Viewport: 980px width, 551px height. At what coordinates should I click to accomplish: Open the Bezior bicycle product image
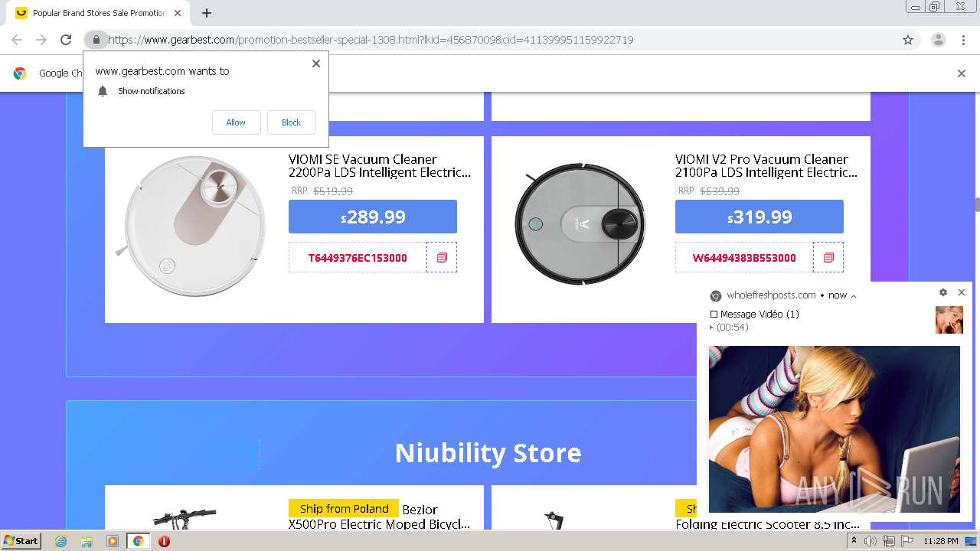(x=185, y=517)
